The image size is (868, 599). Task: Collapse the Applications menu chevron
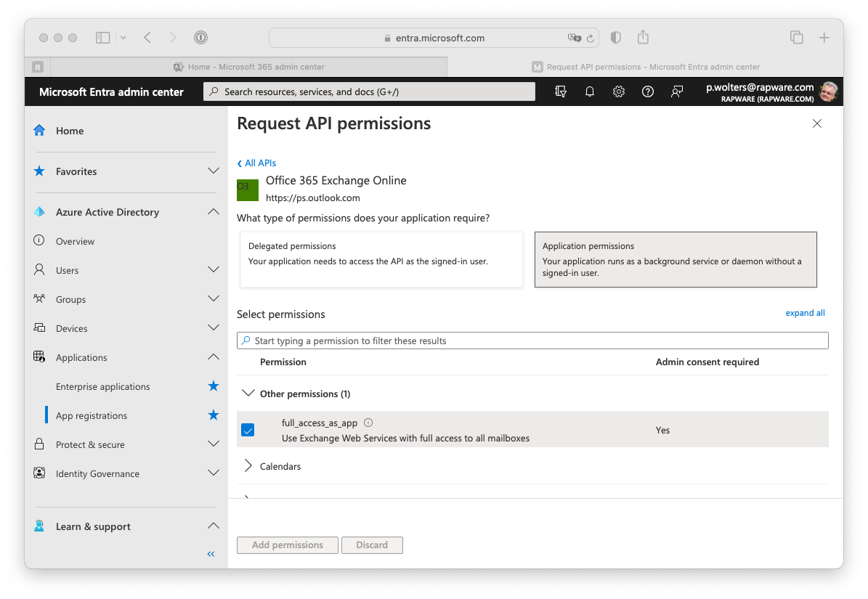tap(213, 356)
